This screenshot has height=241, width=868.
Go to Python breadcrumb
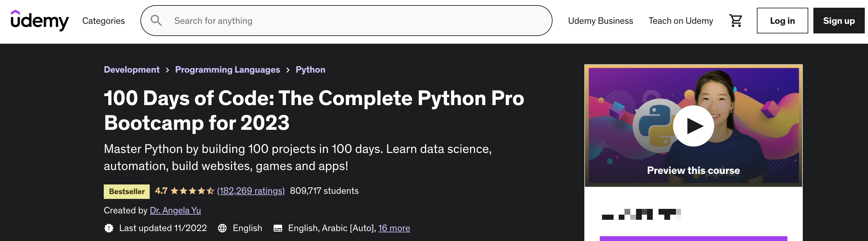coord(310,69)
